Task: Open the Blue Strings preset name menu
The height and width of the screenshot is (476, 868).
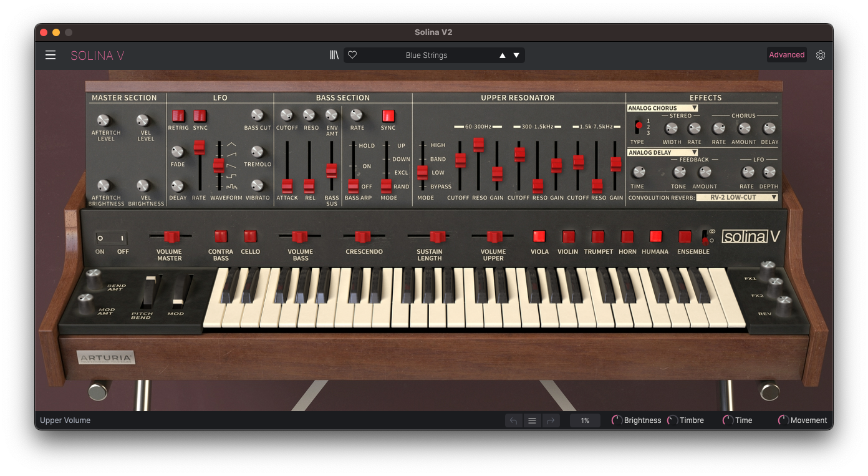Action: 427,56
